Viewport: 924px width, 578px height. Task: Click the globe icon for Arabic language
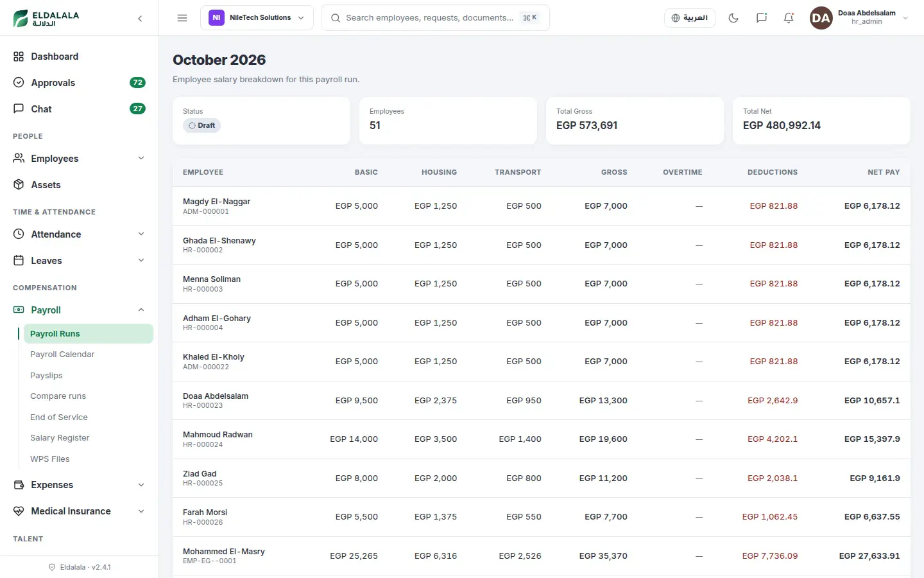[x=675, y=18]
